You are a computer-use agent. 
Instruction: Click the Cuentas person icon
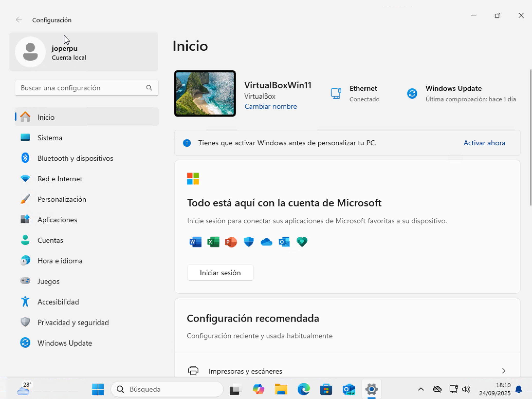coord(25,240)
